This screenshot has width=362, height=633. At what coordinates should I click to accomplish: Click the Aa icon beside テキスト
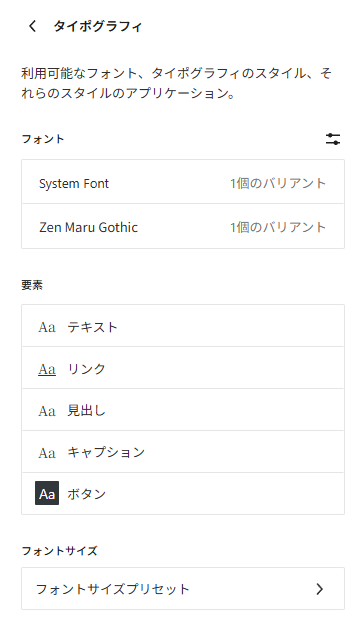click(x=47, y=327)
